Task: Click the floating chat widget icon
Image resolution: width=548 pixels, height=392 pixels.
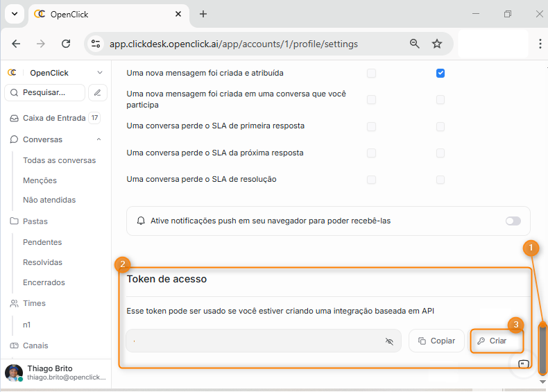Action: coord(524,364)
